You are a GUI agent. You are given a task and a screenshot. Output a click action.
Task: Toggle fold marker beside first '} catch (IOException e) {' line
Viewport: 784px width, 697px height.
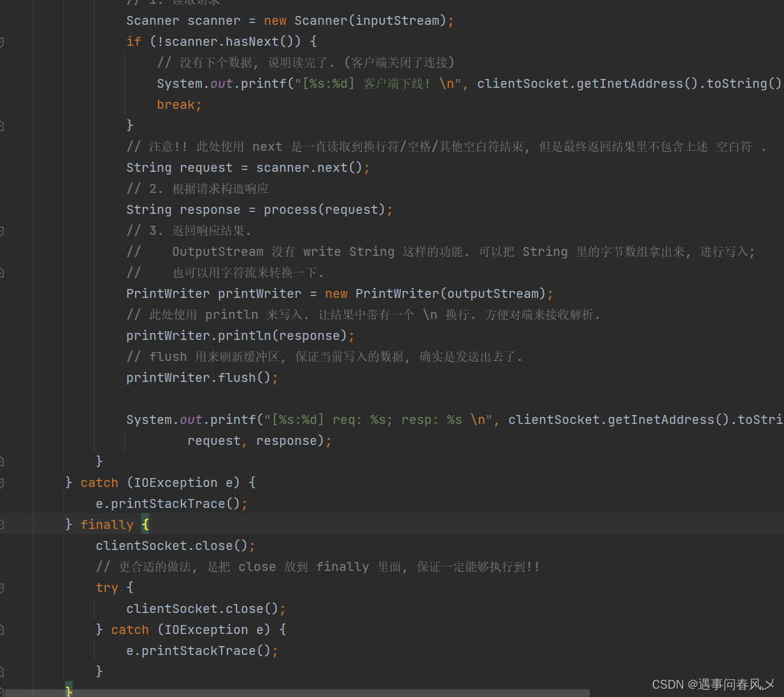point(2,482)
